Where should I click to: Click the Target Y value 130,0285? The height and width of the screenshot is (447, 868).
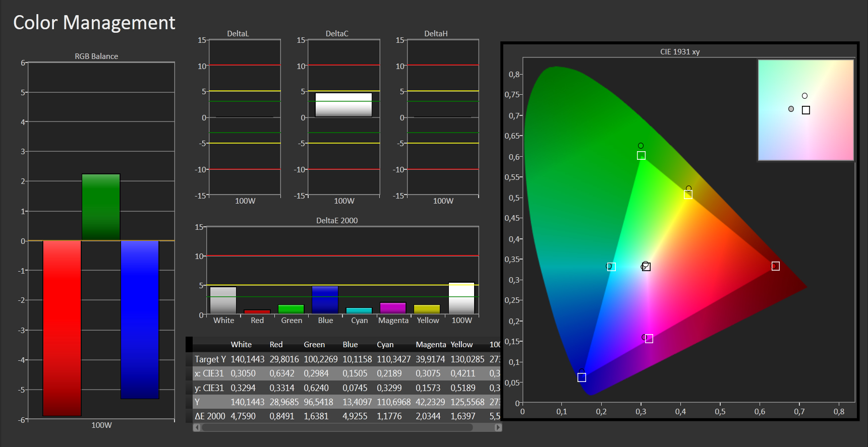(x=467, y=359)
